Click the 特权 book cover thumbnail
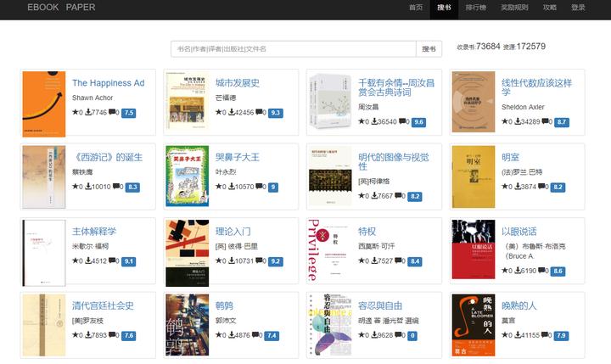Image resolution: width=611 pixels, height=364 pixels. 329,251
